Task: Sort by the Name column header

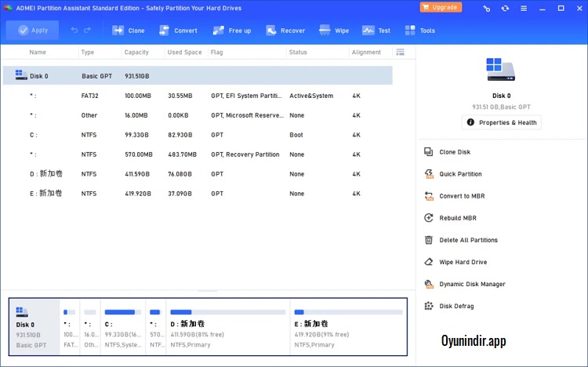Action: [x=38, y=53]
